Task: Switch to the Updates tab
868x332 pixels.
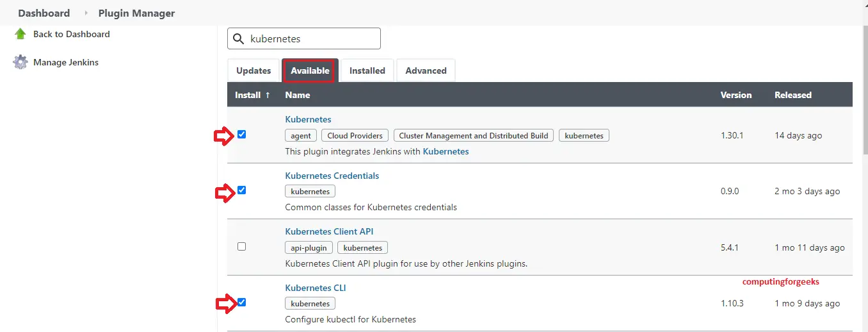Action: coord(253,71)
